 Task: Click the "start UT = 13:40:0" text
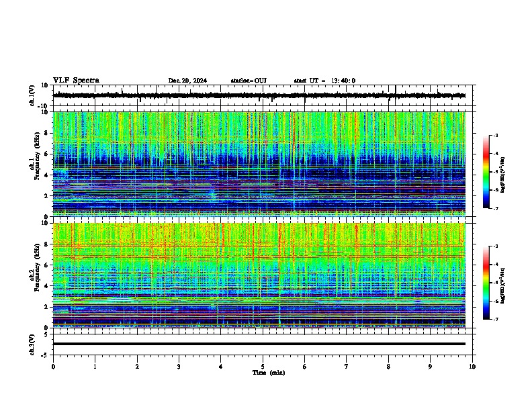point(324,81)
